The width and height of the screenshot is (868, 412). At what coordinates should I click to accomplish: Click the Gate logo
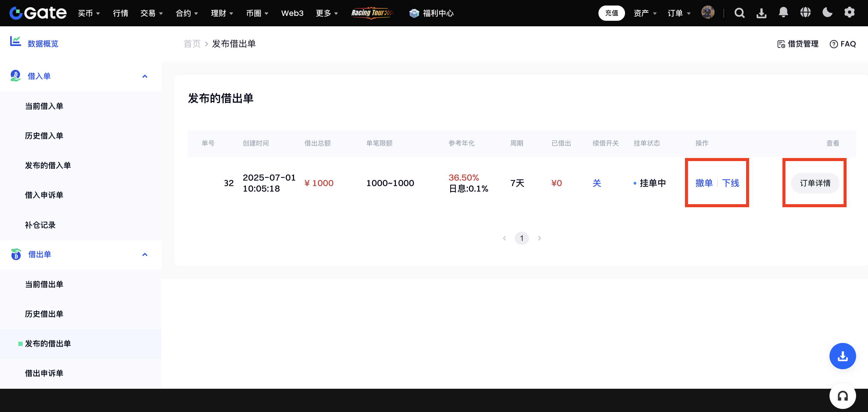click(x=38, y=13)
